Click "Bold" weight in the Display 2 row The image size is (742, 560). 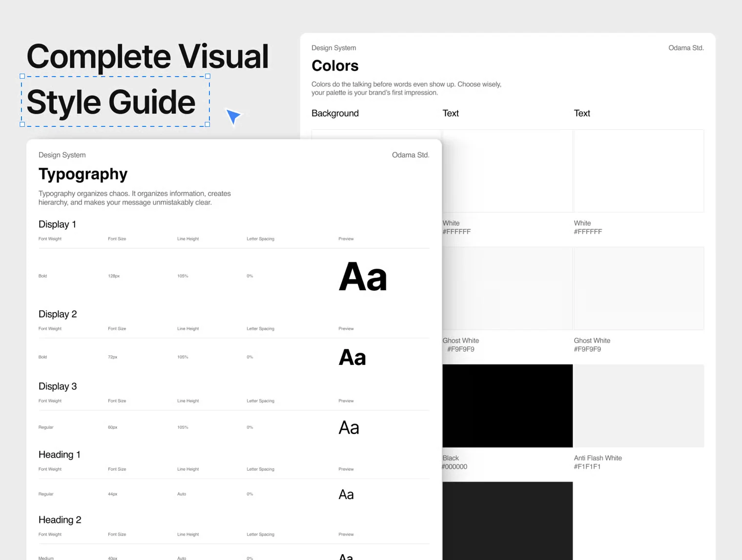pos(43,357)
